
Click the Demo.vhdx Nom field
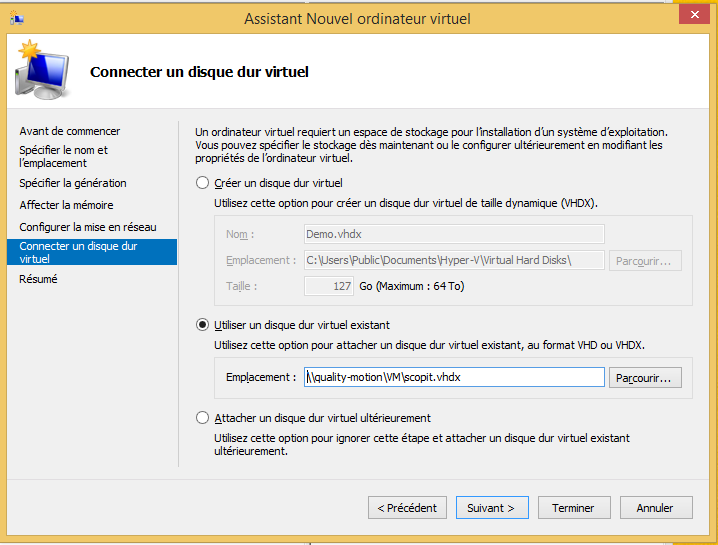(x=454, y=234)
